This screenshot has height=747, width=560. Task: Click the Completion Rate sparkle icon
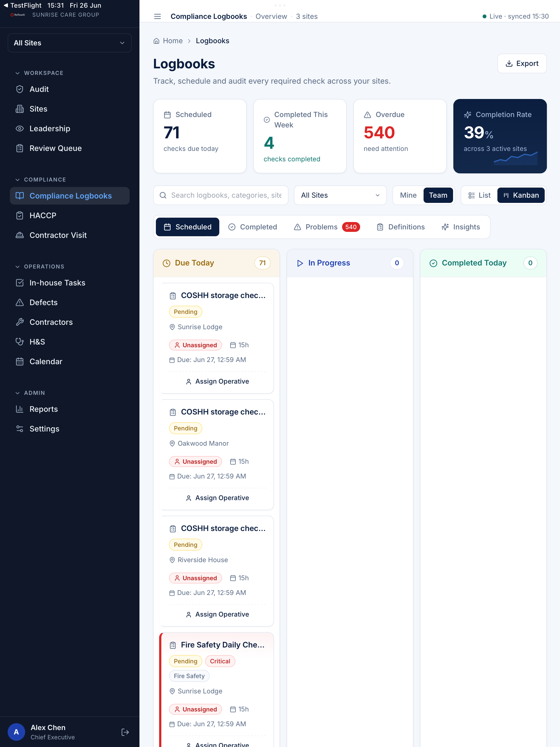pos(468,115)
